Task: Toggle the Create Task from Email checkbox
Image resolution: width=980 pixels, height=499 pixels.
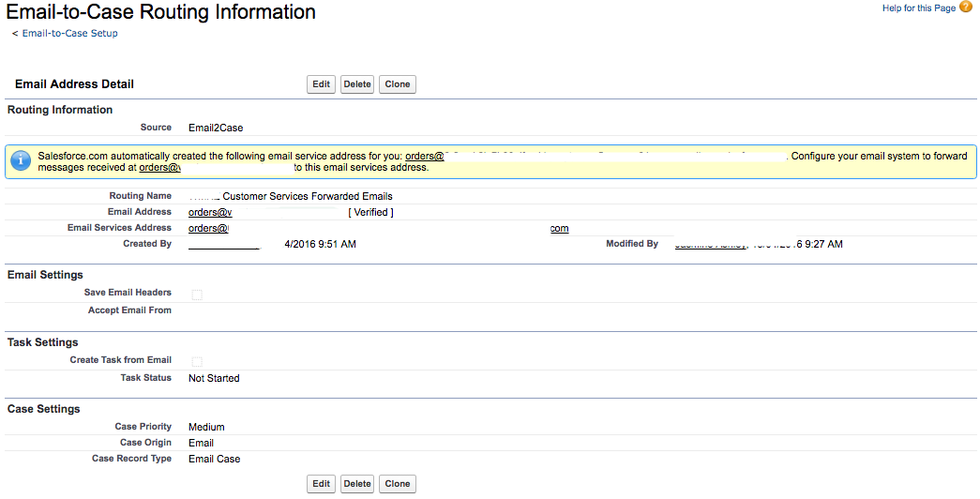Action: tap(197, 362)
